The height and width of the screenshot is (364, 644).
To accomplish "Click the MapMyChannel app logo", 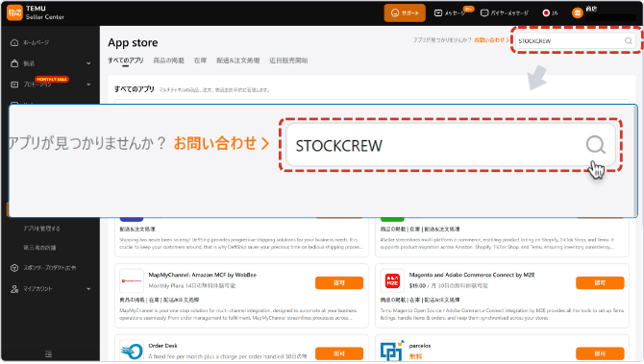I will [131, 281].
